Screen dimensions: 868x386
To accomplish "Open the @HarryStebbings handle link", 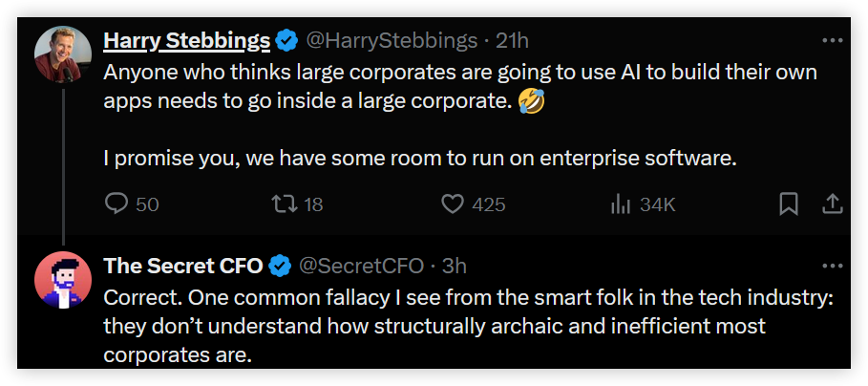I will pos(391,40).
